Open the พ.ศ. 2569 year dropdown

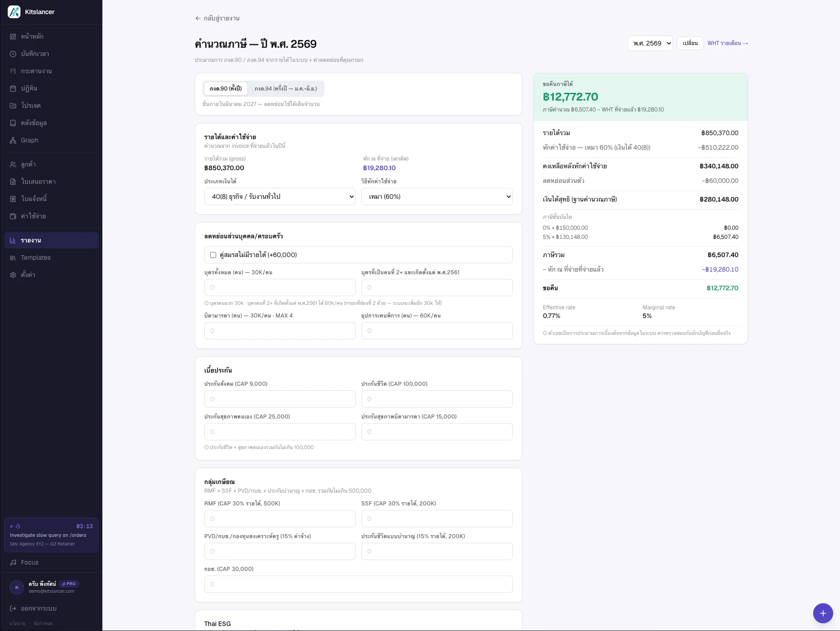(650, 43)
